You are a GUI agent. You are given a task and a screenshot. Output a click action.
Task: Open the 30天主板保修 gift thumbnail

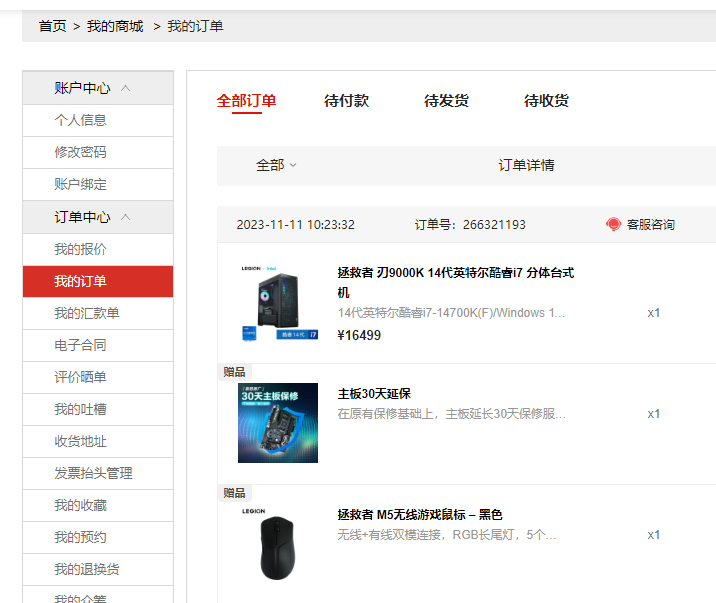click(x=278, y=423)
